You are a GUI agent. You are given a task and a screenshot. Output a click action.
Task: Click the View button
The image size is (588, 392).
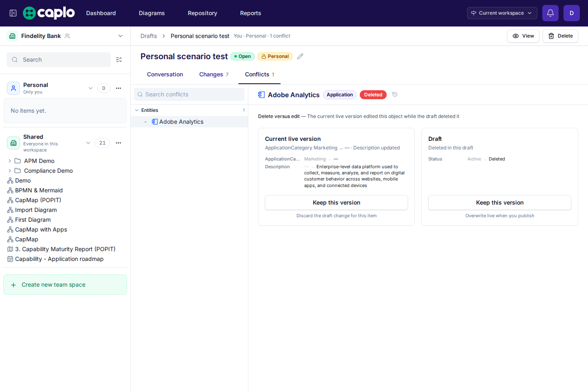tap(523, 36)
